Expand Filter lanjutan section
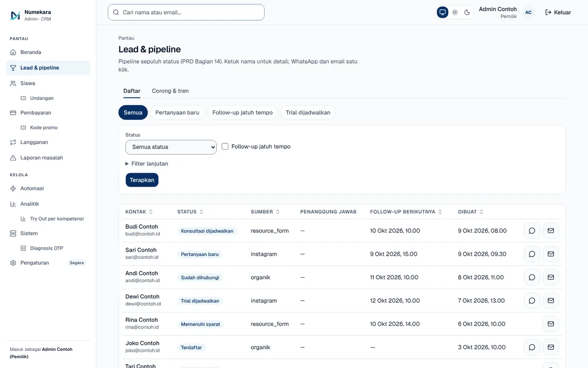Screen dimensions: 588x368 click(x=147, y=164)
